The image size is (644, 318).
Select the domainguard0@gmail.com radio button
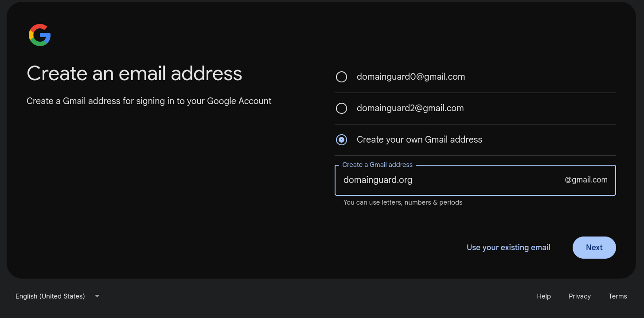[x=341, y=77]
